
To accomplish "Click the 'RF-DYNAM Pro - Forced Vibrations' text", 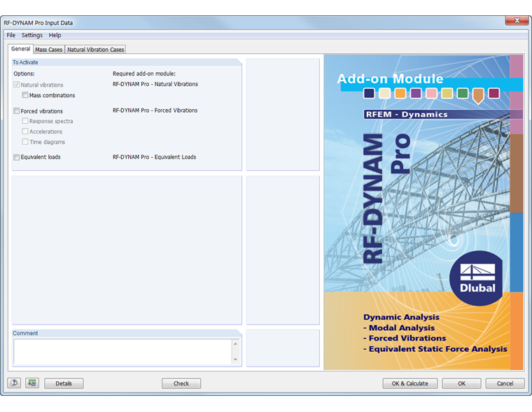I will [155, 111].
